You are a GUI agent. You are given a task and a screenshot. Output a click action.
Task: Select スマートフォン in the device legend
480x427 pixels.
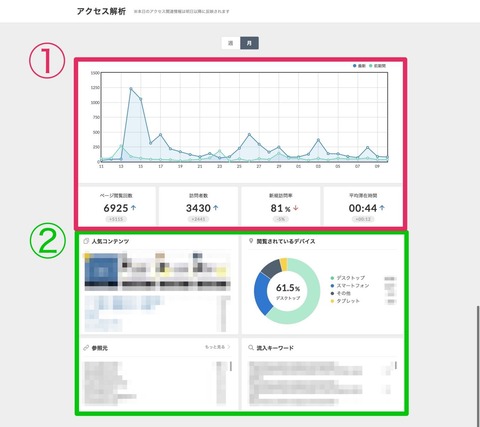pos(350,286)
